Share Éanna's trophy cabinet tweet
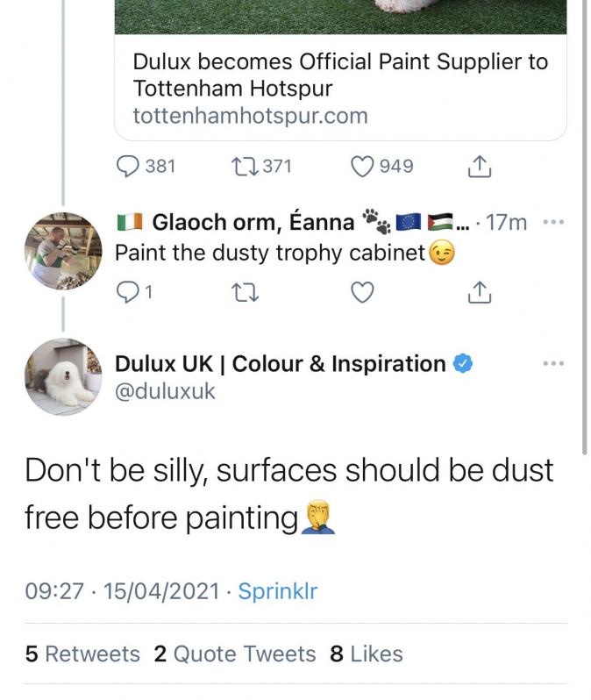Viewport: 591px width, 700px height. pyautogui.click(x=480, y=292)
